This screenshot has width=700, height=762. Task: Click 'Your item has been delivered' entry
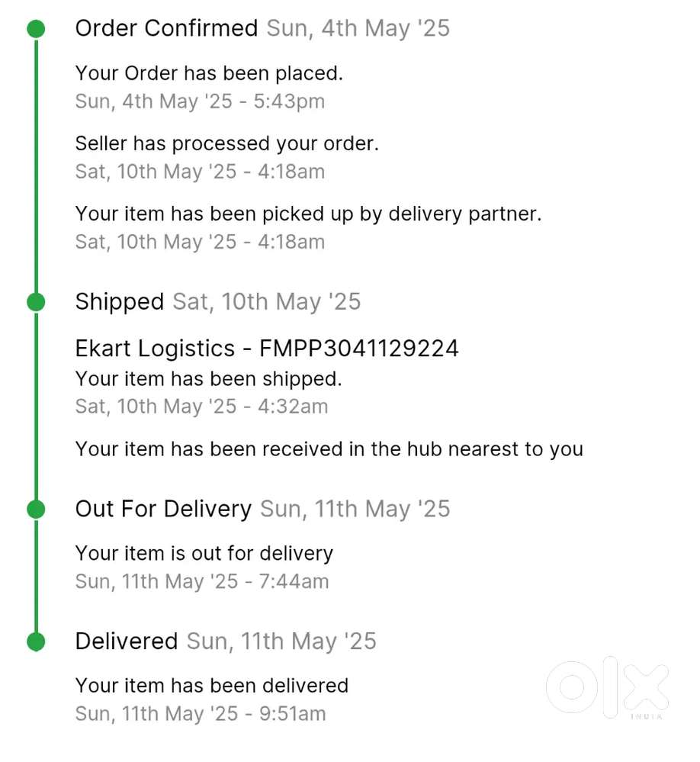tap(211, 686)
